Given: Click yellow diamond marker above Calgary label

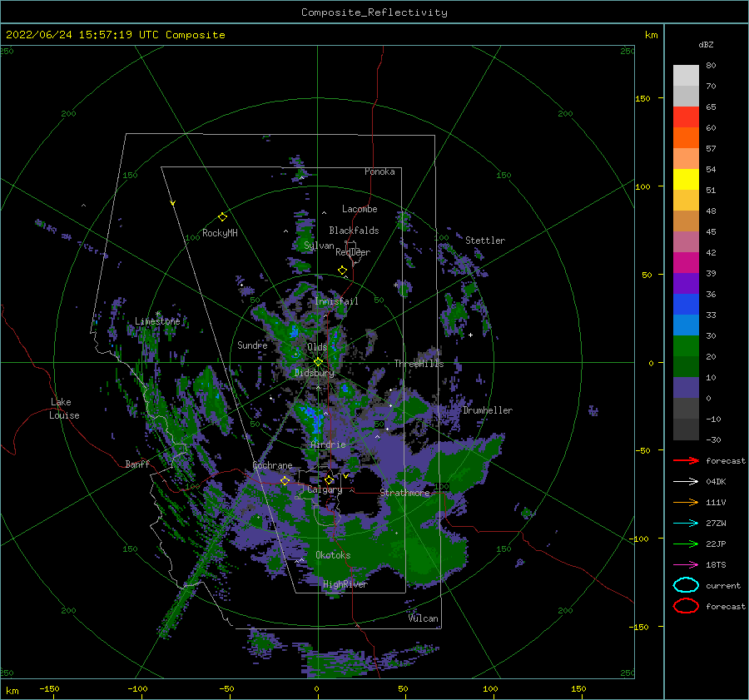Looking at the screenshot, I should click(329, 479).
